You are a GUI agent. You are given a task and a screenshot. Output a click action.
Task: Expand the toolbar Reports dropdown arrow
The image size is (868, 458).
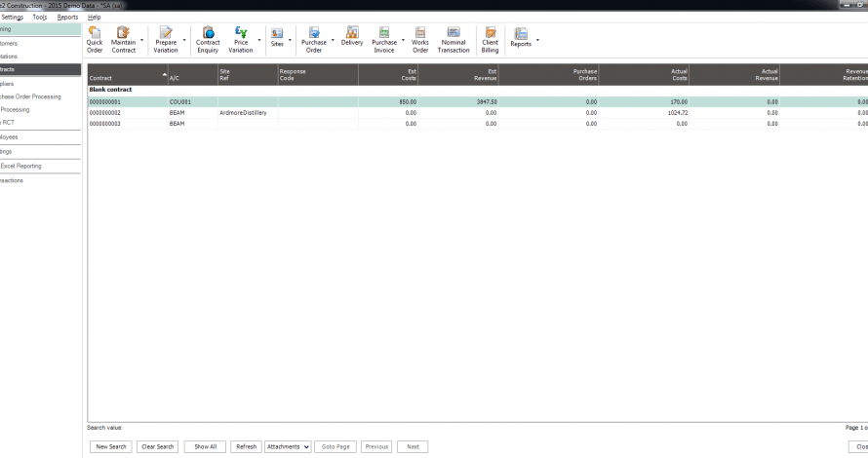pos(537,40)
